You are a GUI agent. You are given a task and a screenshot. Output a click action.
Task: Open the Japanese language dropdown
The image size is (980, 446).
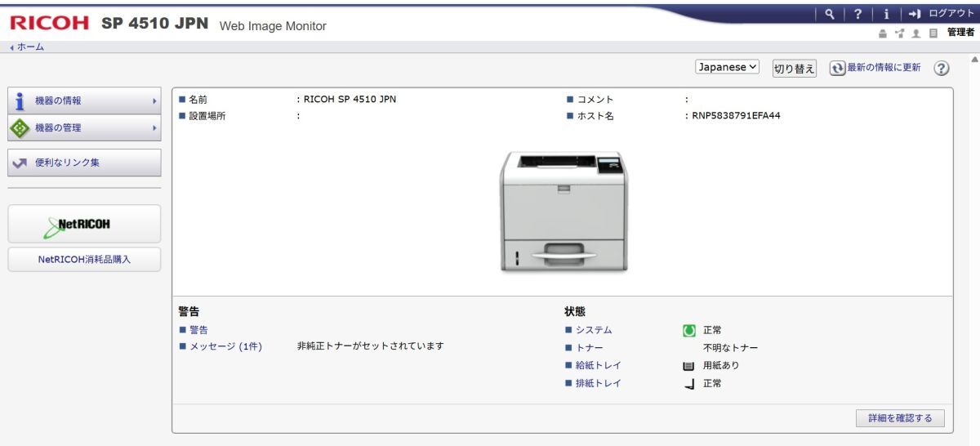(x=728, y=67)
